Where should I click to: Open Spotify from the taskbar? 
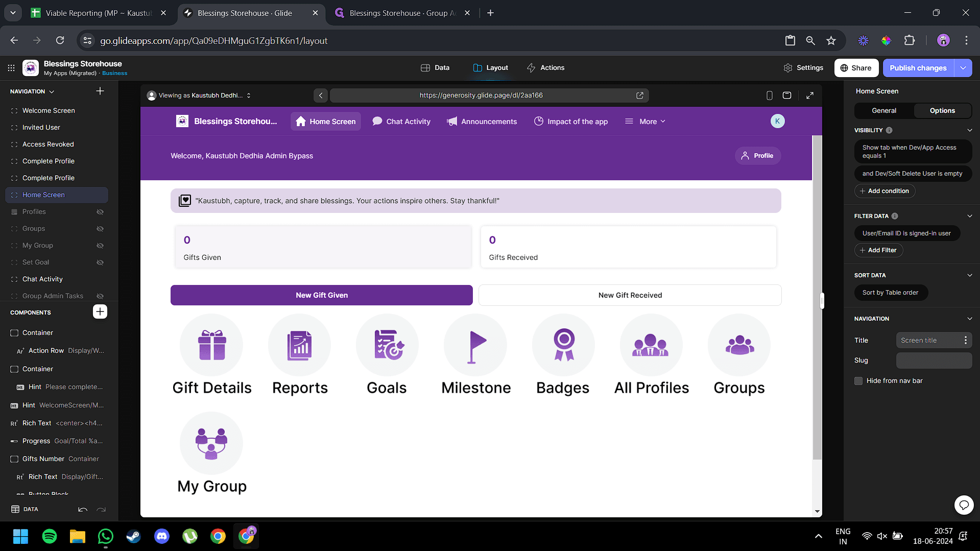pyautogui.click(x=50, y=537)
